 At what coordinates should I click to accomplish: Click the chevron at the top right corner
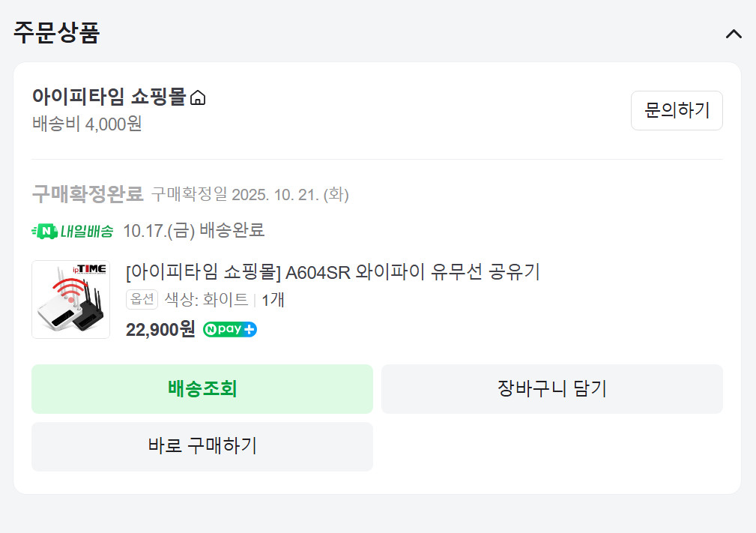coord(734,34)
